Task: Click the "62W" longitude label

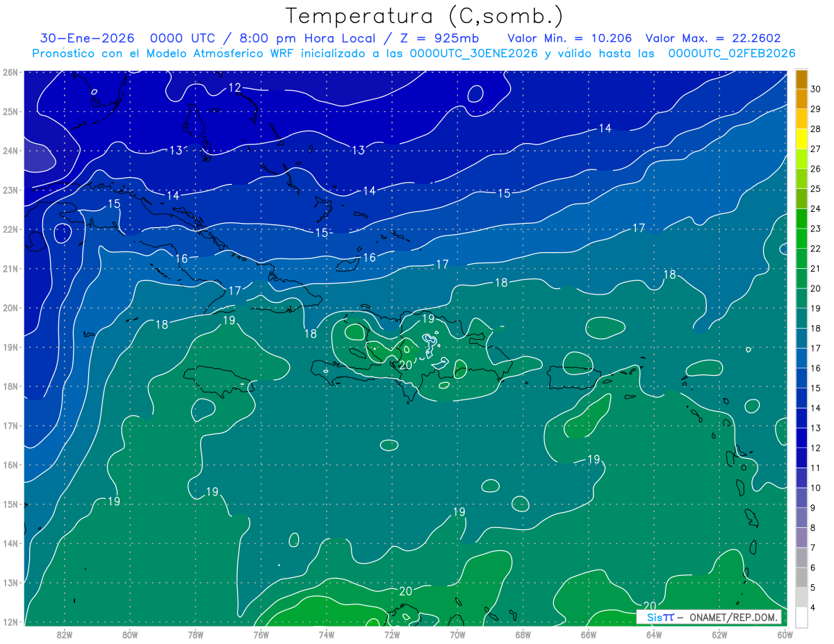Action: (719, 634)
